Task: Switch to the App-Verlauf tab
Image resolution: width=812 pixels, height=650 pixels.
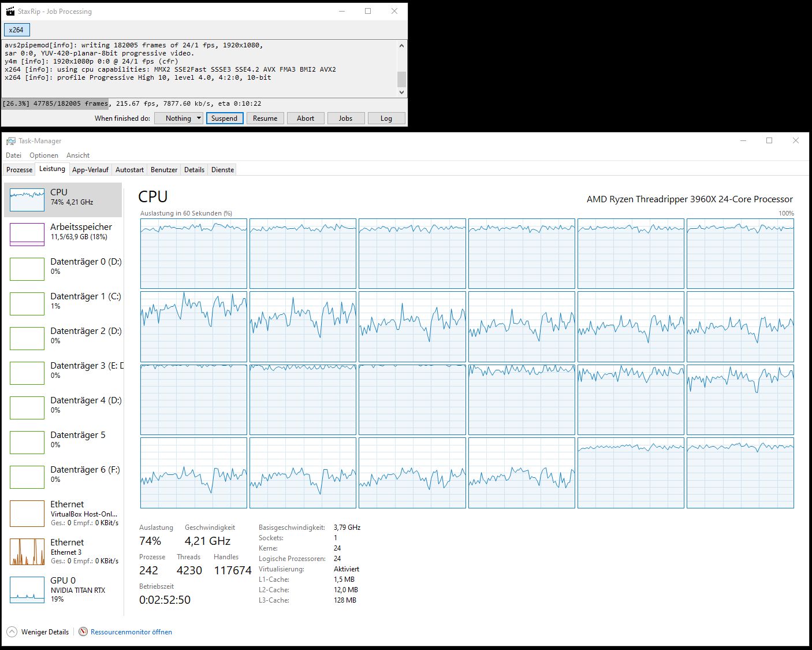Action: point(90,170)
